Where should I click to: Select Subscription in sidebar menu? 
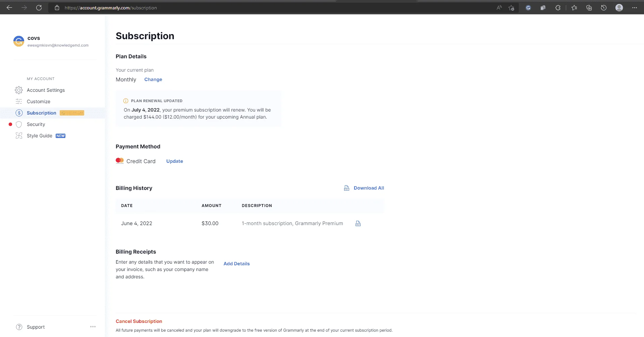[x=42, y=113]
